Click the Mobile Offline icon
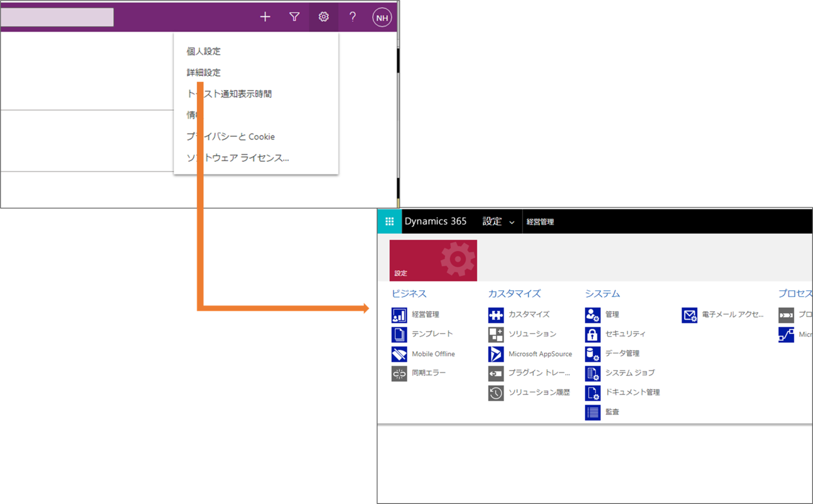Image resolution: width=813 pixels, height=504 pixels. point(399,354)
